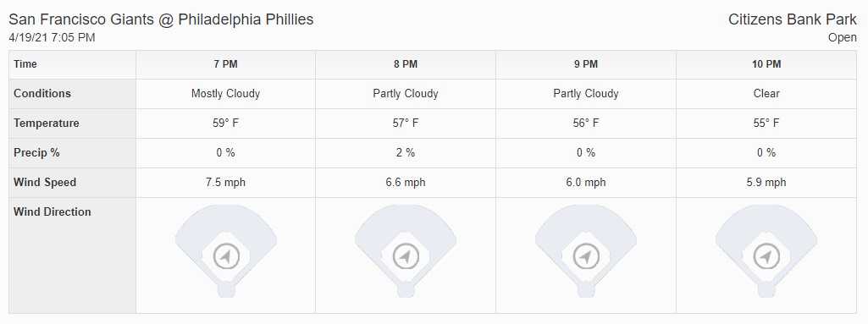Select the 9 PM ballpark field diagram
The height and width of the screenshot is (324, 868).
586,251
